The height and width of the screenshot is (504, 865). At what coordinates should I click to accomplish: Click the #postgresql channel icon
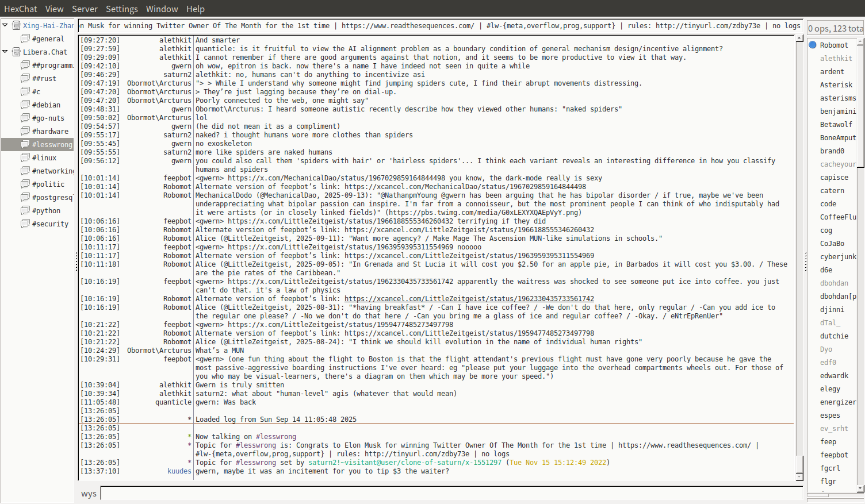click(x=25, y=197)
